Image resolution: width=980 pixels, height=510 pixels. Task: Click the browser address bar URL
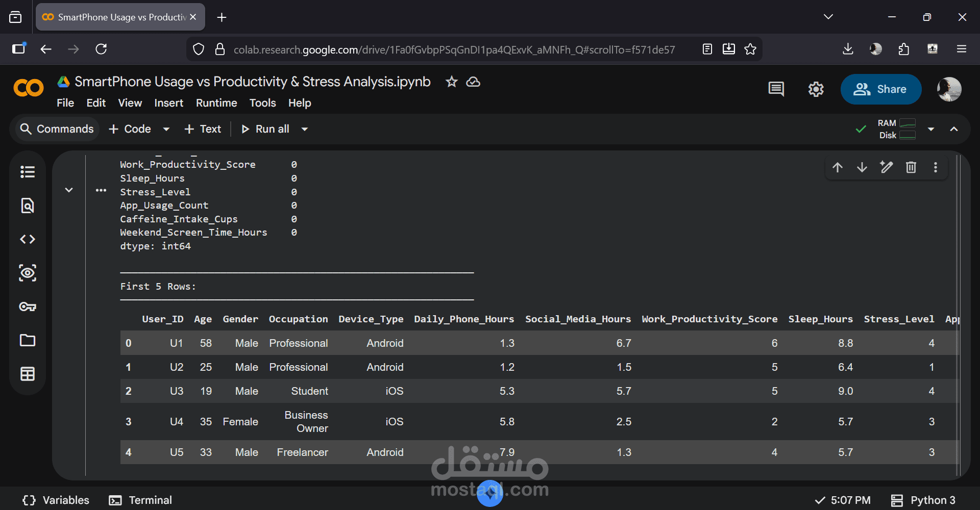click(454, 49)
